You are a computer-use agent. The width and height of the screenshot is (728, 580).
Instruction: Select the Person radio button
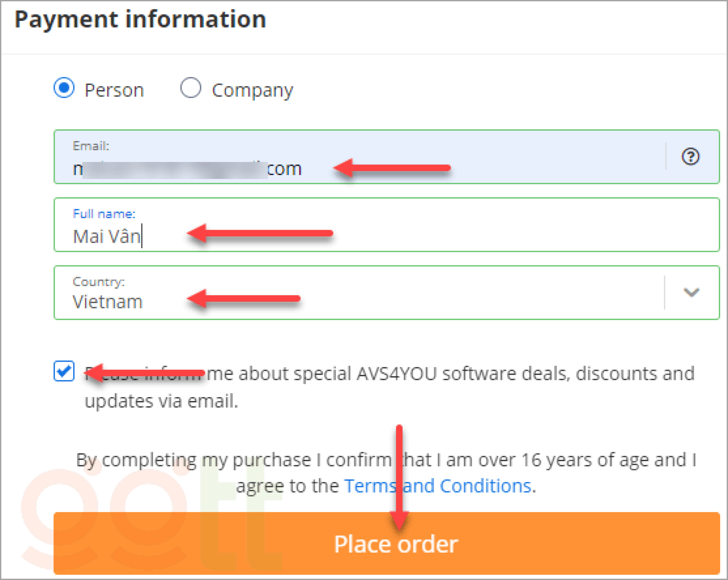64,88
